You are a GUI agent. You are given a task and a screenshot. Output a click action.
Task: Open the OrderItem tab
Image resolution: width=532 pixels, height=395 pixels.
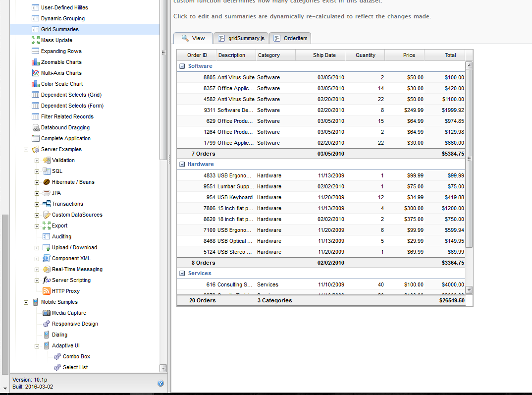tap(290, 38)
